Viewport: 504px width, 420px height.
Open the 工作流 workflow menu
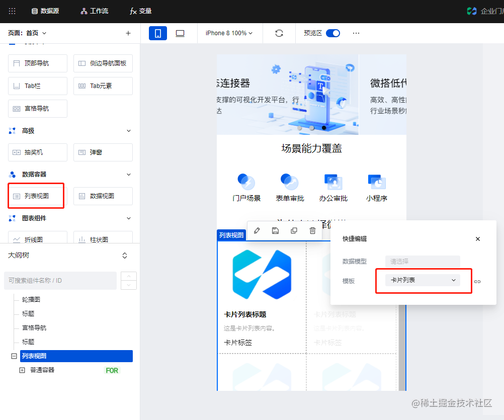[x=95, y=11]
